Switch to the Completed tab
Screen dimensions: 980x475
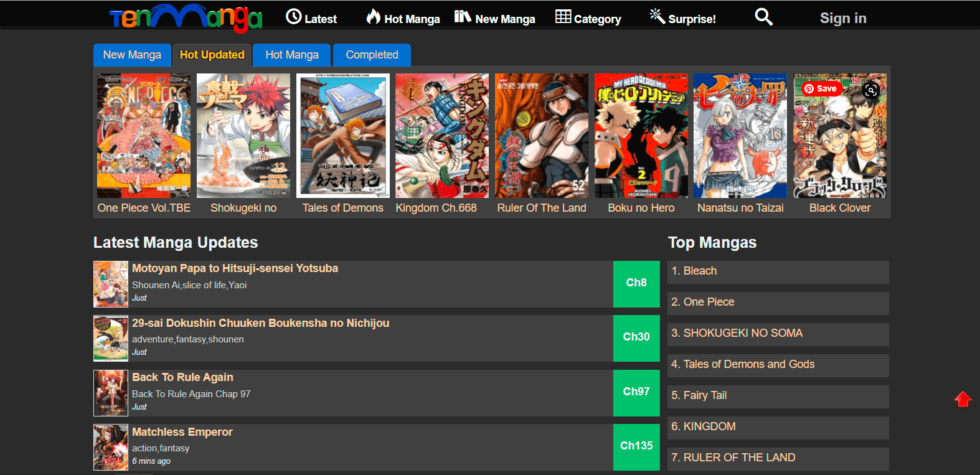click(x=372, y=55)
